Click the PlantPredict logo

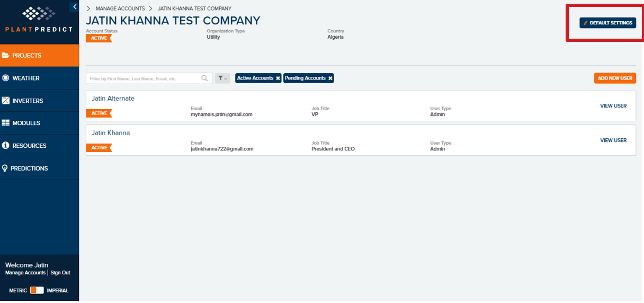pyautogui.click(x=39, y=19)
